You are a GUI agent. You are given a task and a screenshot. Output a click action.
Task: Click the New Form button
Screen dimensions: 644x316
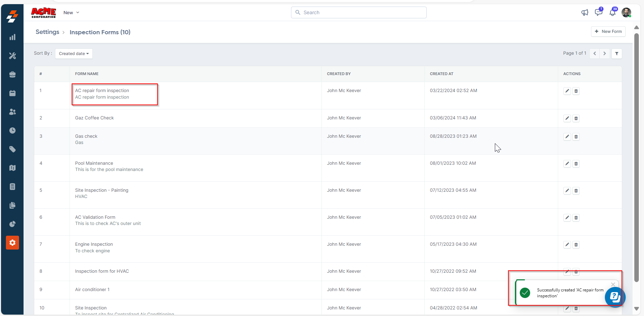[x=608, y=31]
